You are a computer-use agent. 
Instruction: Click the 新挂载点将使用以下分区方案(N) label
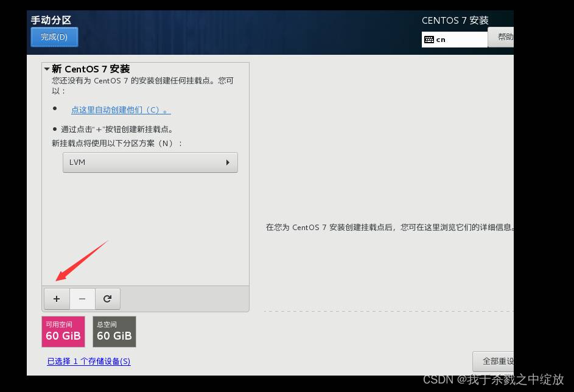[117, 143]
